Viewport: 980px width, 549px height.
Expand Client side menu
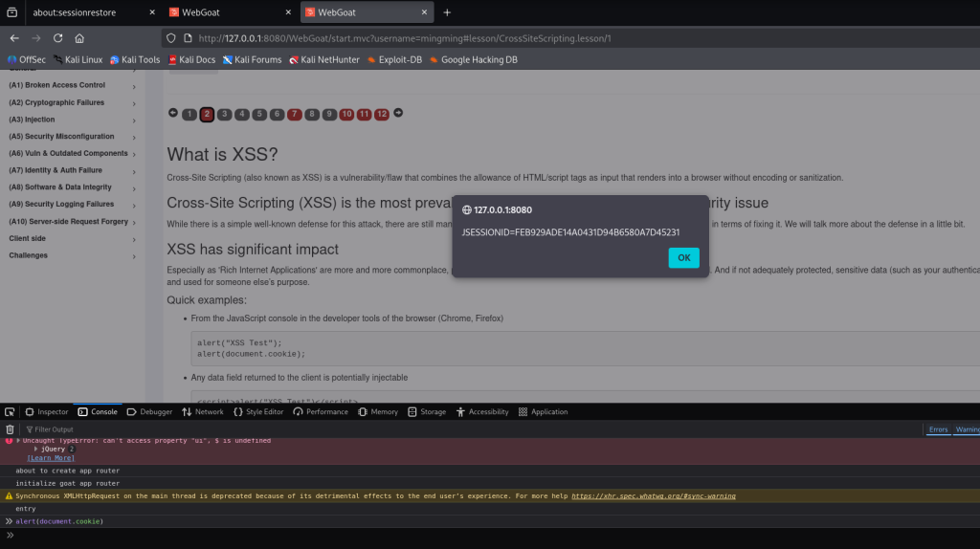tap(73, 238)
